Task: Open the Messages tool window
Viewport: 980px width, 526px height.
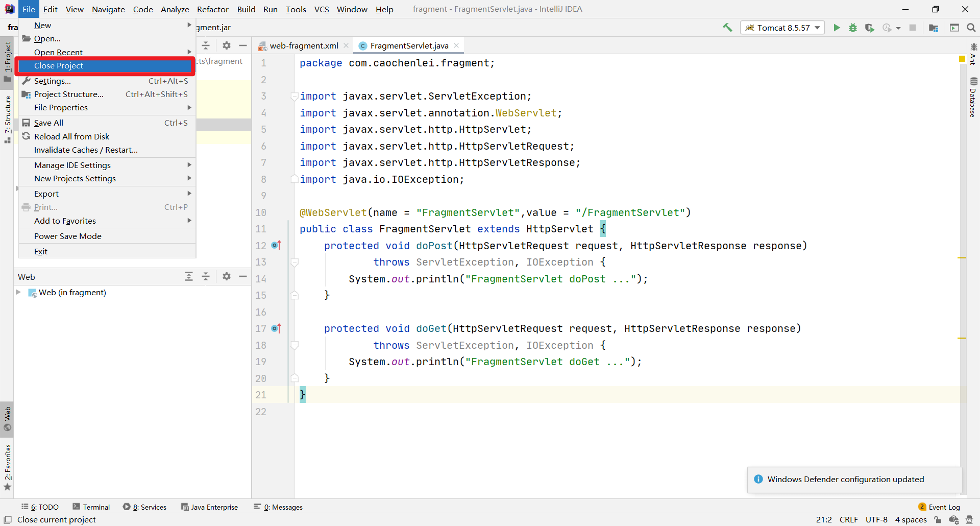Action: point(278,507)
